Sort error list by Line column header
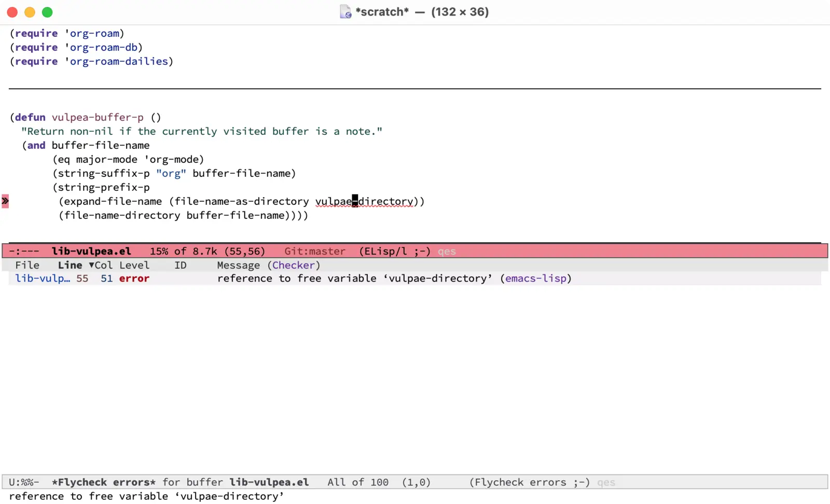 70,265
